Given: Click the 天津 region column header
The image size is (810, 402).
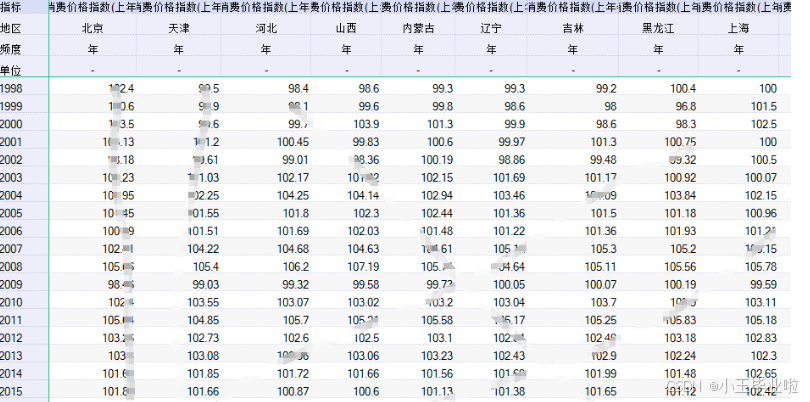Looking at the screenshot, I should (179, 28).
